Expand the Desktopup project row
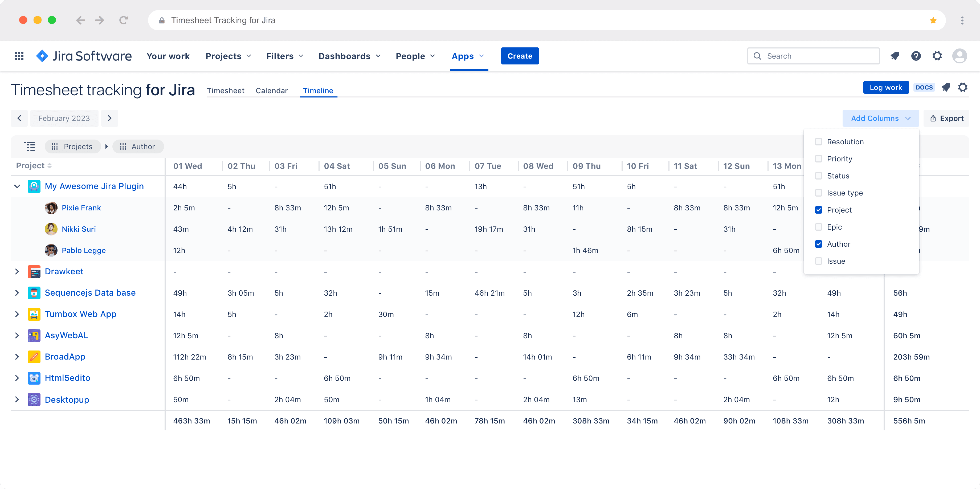The height and width of the screenshot is (489, 980). click(x=17, y=400)
